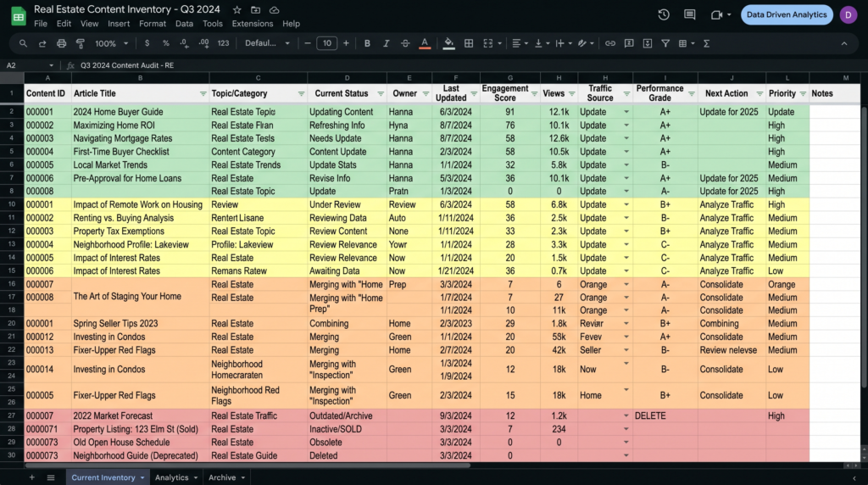868x485 pixels.
Task: Select column header G
Action: click(x=509, y=78)
